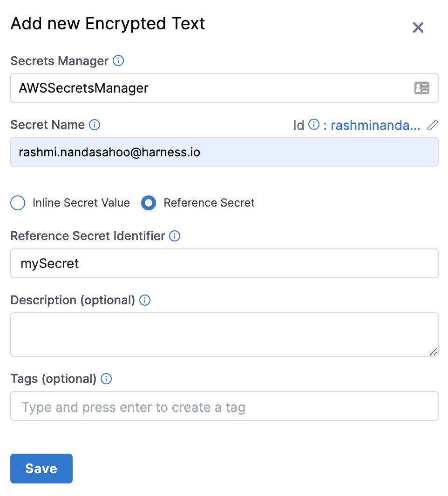This screenshot has height=496, width=448.
Task: Click the Secrets Manager info icon
Action: point(119,61)
